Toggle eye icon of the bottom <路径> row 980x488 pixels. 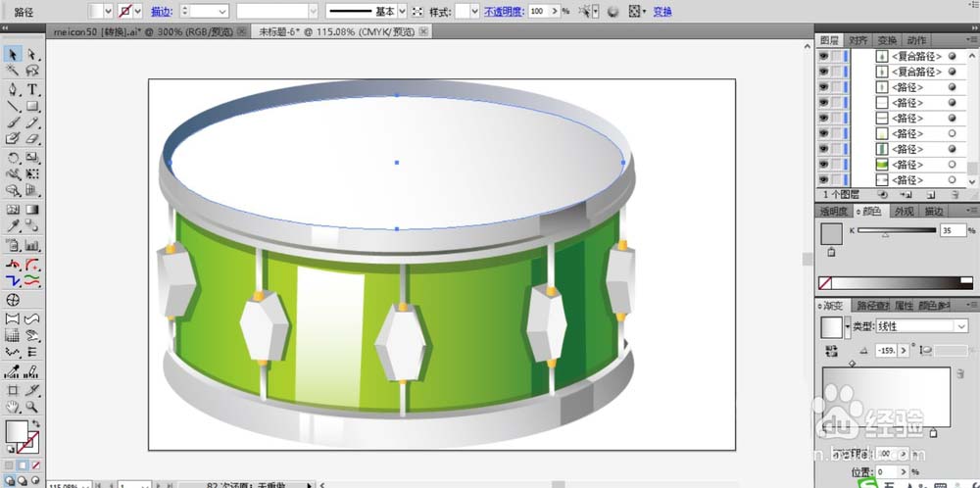tap(824, 180)
